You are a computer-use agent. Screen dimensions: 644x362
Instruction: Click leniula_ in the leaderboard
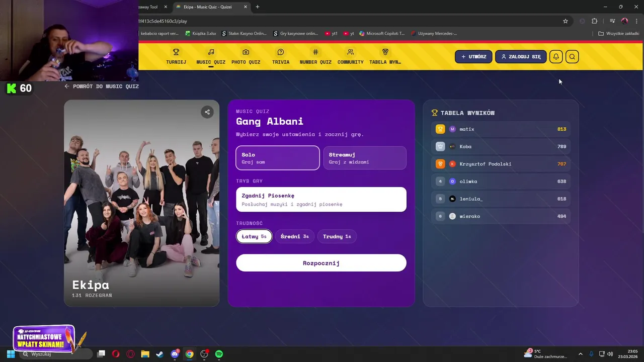tap(471, 199)
